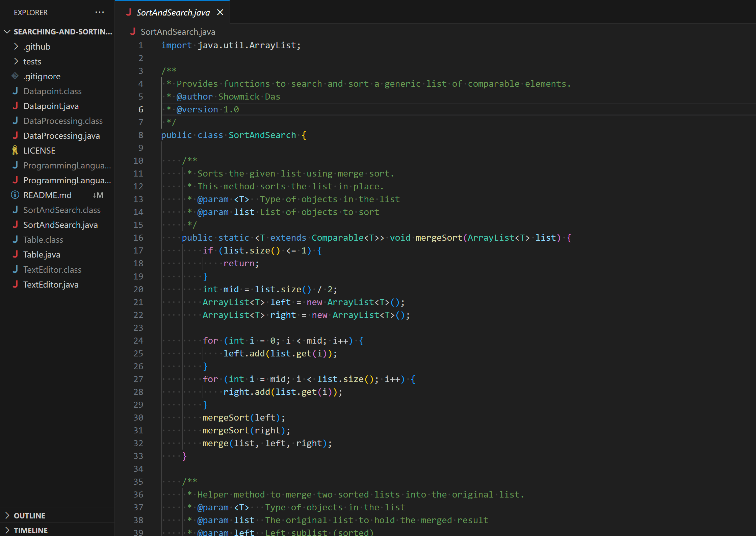The width and height of the screenshot is (756, 536).
Task: Click the modified M badge on README.md
Action: pyautogui.click(x=98, y=195)
